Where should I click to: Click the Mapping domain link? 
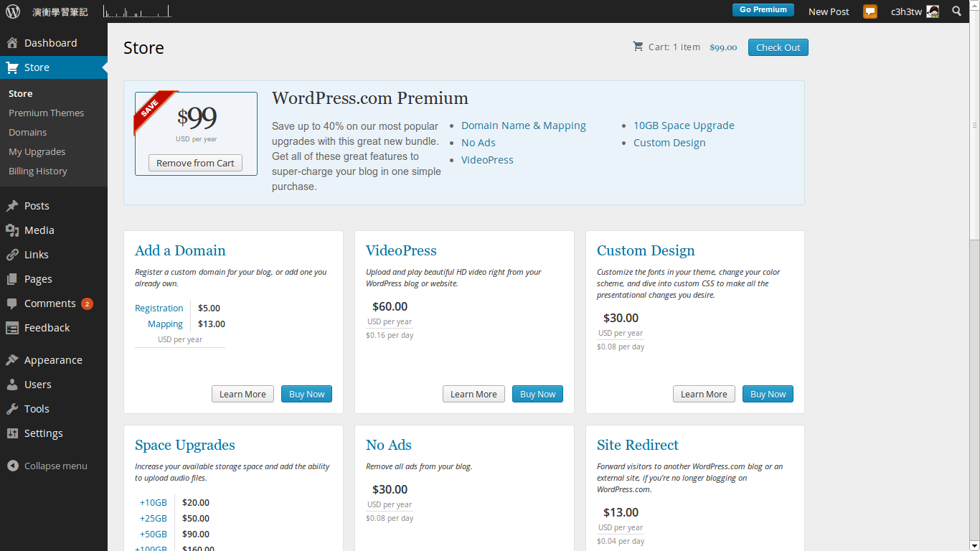pos(166,324)
